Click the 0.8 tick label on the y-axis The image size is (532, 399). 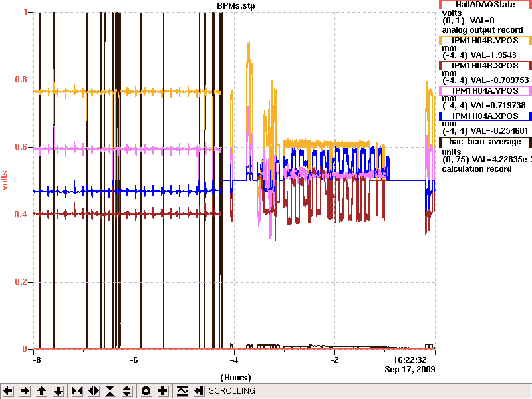21,80
